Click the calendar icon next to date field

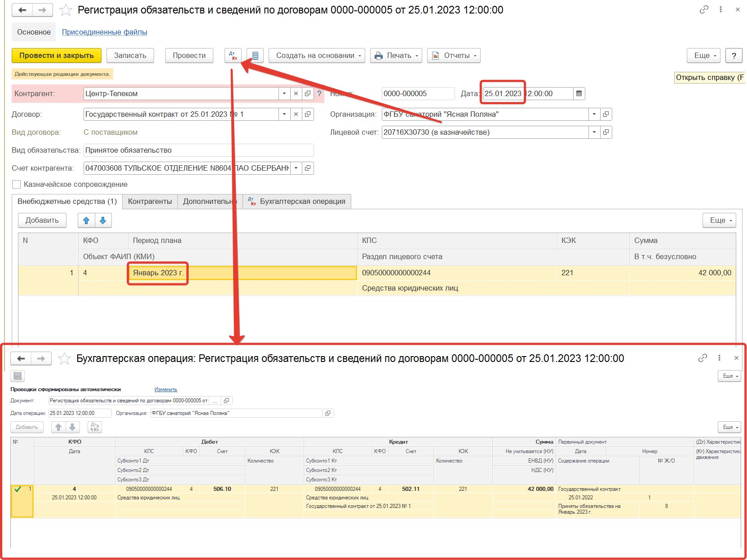[x=579, y=93]
